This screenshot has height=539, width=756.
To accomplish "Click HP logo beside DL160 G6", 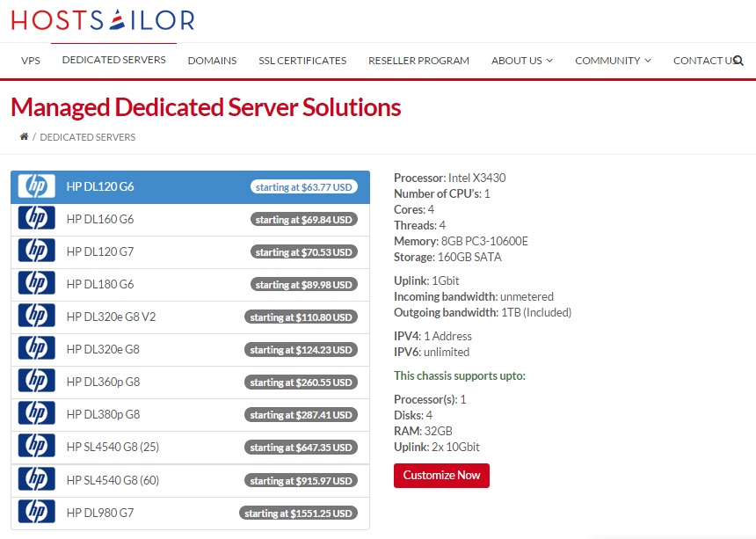I will (x=36, y=219).
